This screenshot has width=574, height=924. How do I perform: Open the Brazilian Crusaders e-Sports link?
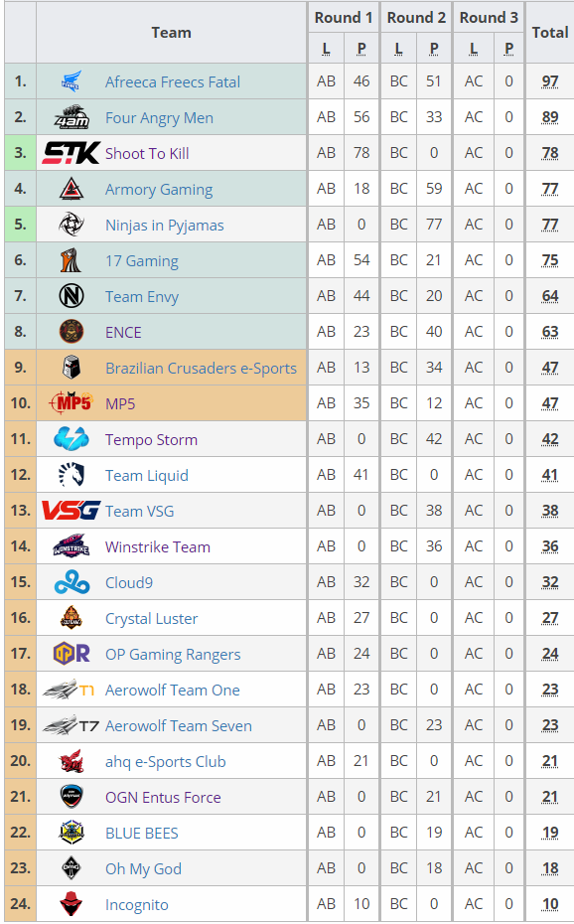tap(201, 369)
